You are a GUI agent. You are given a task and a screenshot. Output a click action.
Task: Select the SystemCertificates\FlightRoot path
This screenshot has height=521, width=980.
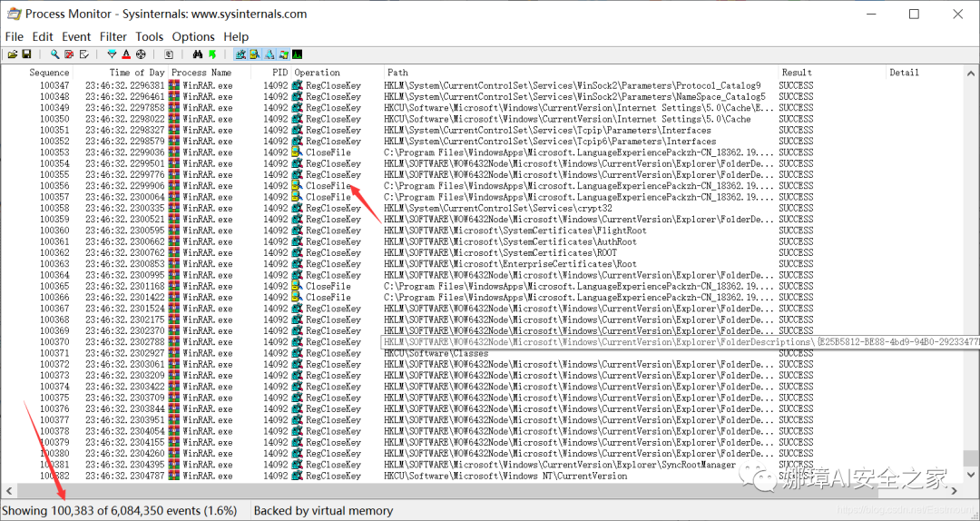[515, 231]
